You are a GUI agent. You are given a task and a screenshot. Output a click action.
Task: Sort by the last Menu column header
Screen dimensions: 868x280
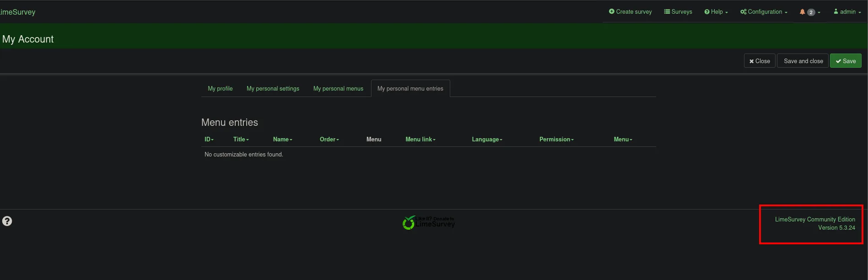tap(623, 140)
